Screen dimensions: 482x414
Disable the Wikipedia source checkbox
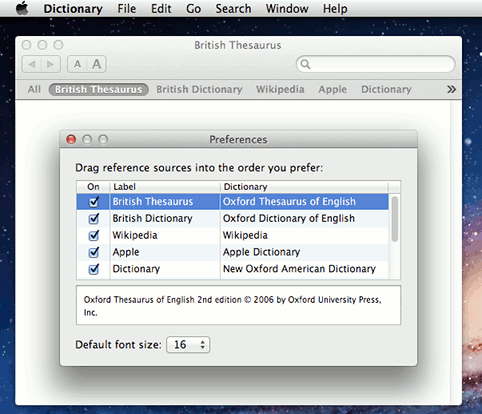tap(94, 235)
